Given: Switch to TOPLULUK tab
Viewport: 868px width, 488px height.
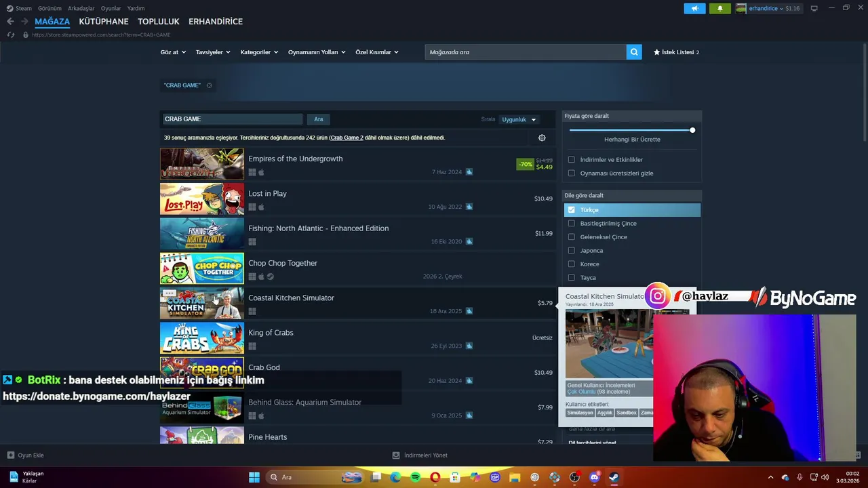Looking at the screenshot, I should (x=159, y=22).
